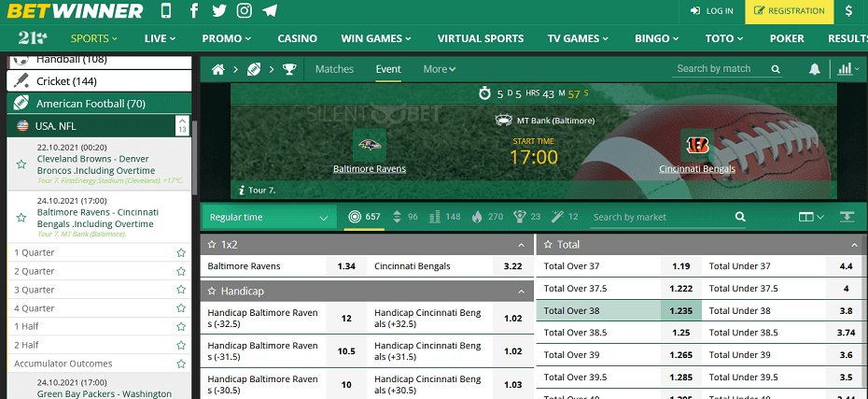Select Cricket (144) in sidebar
The height and width of the screenshot is (399, 868).
pos(100,81)
